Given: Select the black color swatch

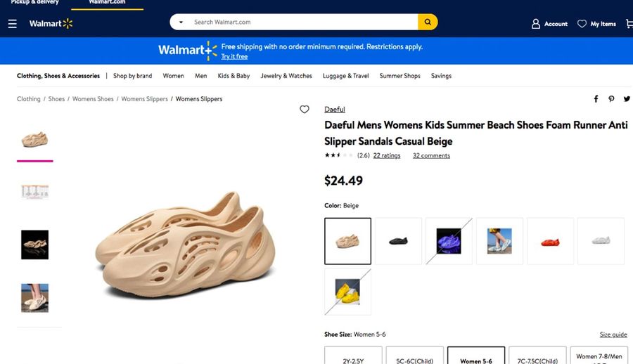Looking at the screenshot, I should 399,241.
